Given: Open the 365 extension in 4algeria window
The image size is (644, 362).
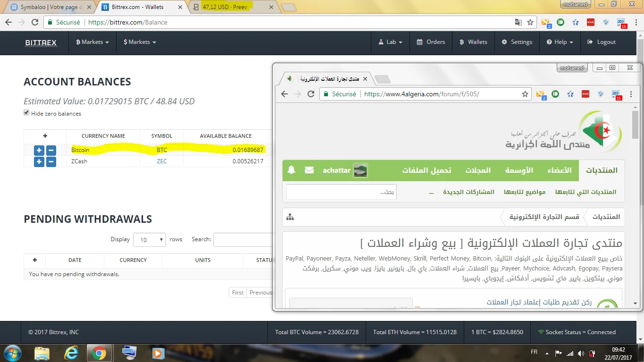Looking at the screenshot, I should point(616,94).
